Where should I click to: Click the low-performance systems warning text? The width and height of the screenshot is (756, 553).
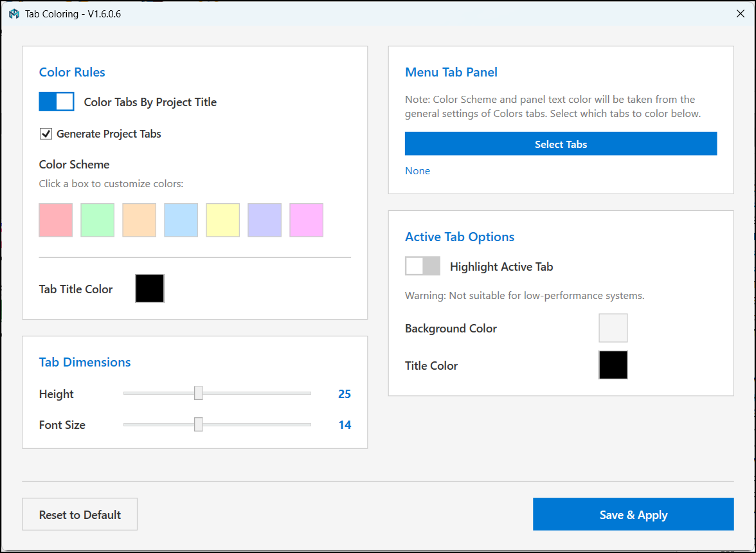tap(525, 296)
